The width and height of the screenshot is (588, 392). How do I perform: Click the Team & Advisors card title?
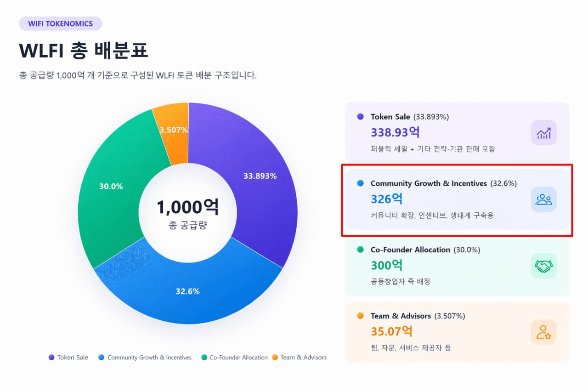coord(401,316)
